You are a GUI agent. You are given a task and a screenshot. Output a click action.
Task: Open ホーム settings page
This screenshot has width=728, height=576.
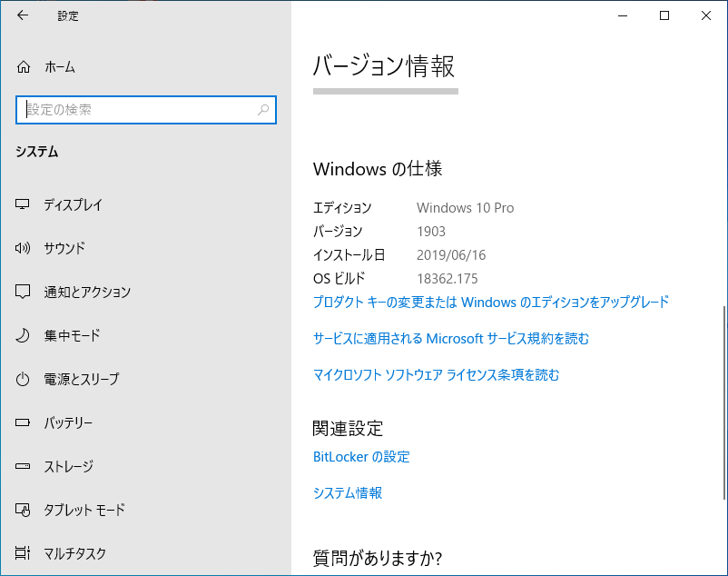click(x=59, y=67)
